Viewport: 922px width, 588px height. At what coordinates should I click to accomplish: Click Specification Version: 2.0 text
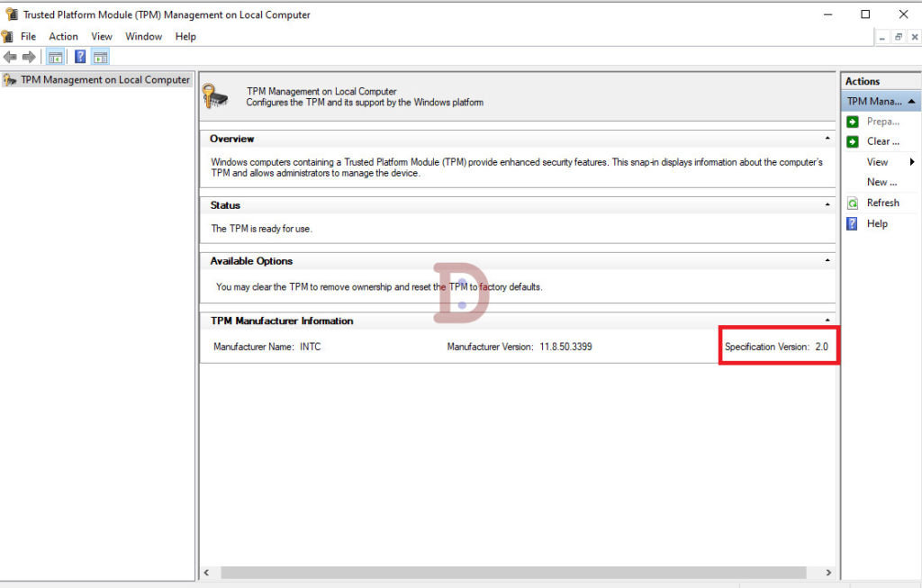776,347
